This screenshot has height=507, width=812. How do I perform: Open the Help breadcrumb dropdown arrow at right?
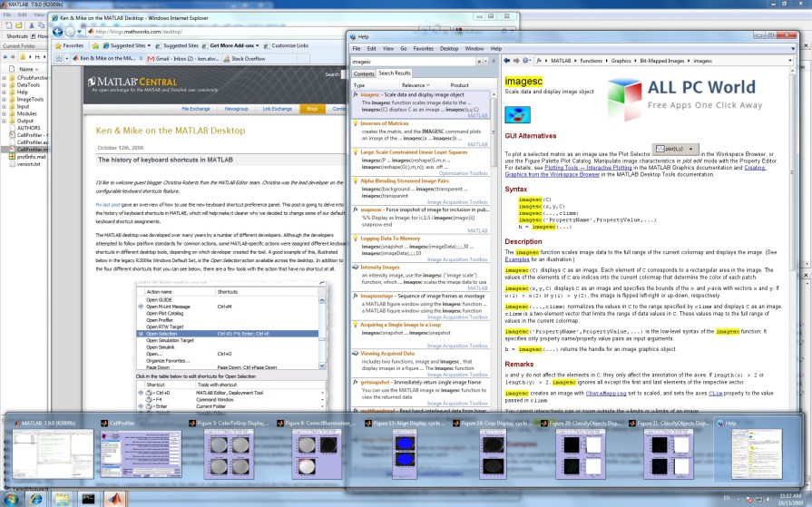pyautogui.click(x=790, y=61)
